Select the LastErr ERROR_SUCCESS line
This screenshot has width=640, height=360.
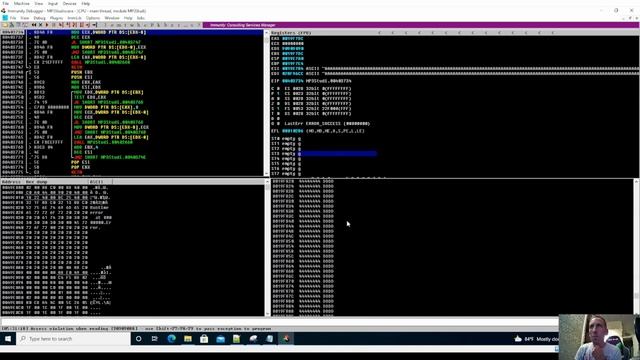point(327,123)
